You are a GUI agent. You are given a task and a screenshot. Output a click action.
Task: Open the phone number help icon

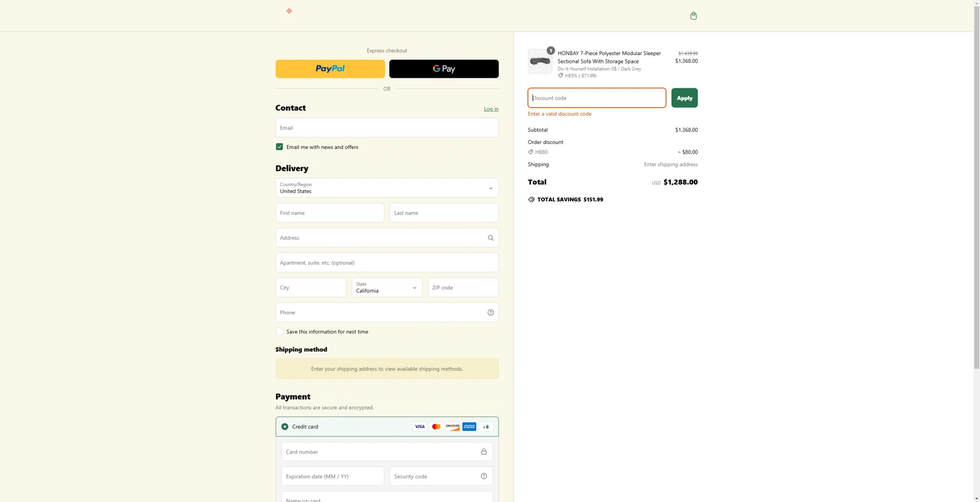(x=491, y=312)
